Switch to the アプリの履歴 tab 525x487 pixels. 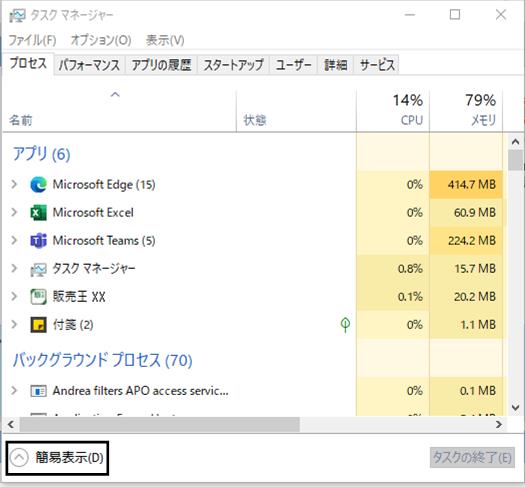tap(161, 65)
